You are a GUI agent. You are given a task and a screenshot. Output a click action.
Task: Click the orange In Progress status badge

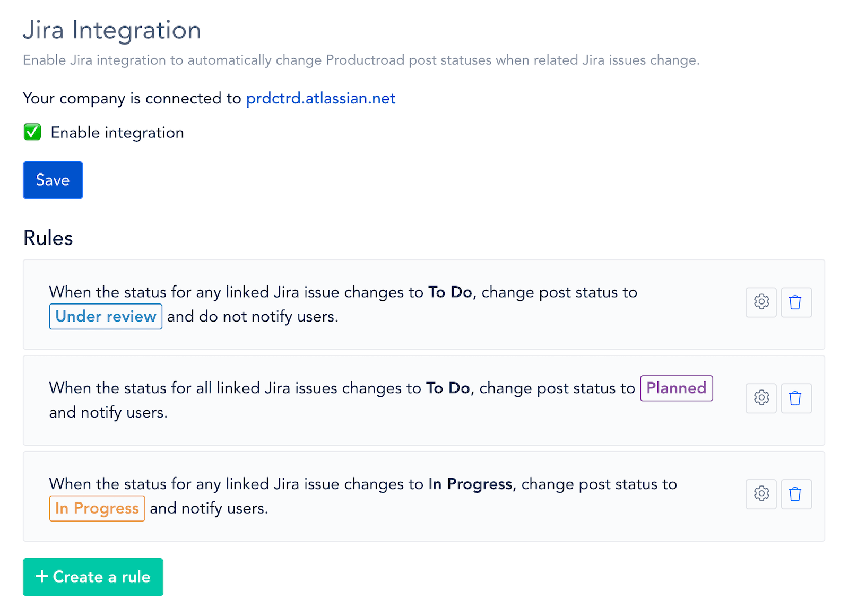coord(97,508)
